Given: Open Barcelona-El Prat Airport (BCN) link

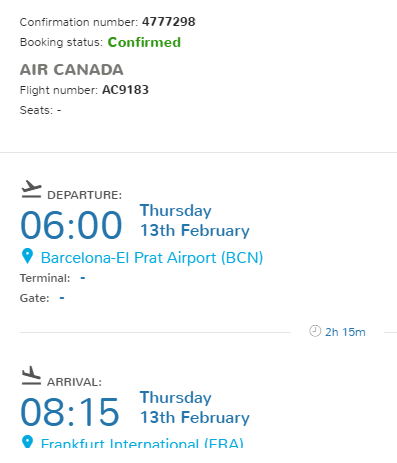Looking at the screenshot, I should (x=152, y=258).
